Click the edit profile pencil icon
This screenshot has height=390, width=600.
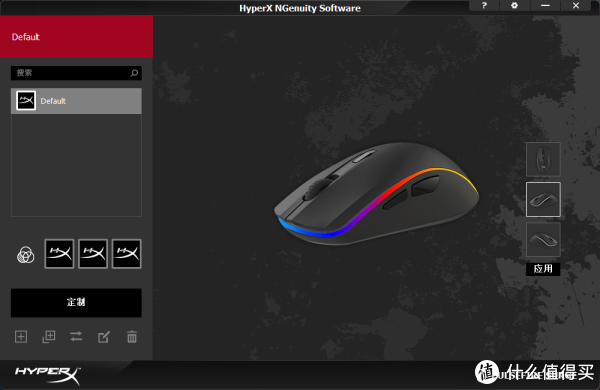pos(104,337)
